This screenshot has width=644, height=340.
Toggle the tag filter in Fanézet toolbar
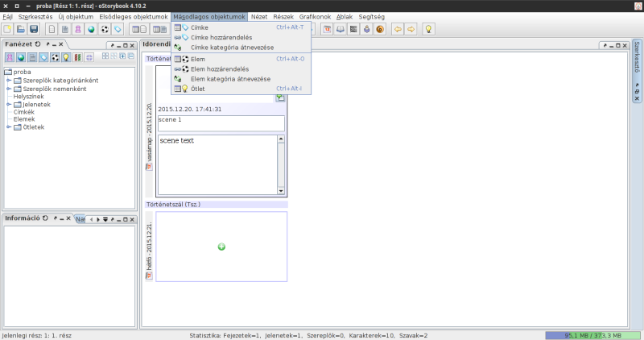pos(43,57)
